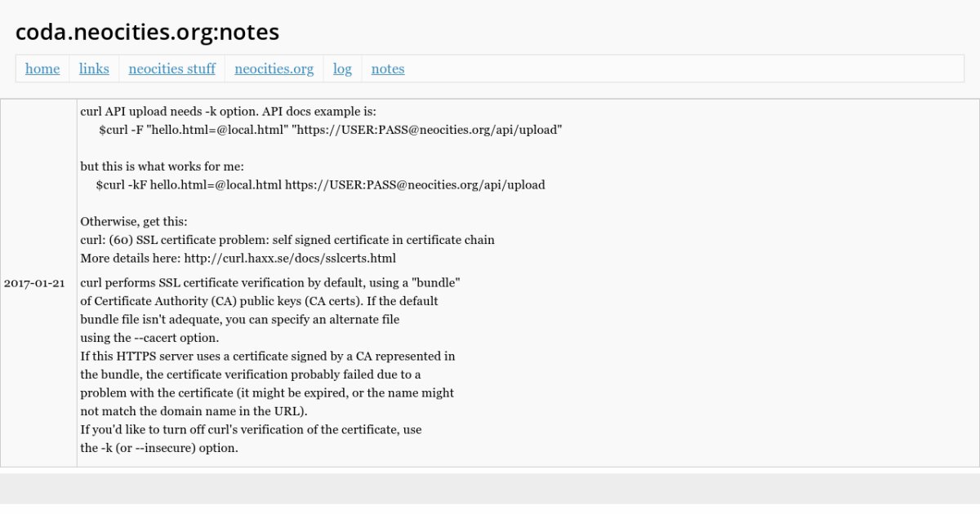Visit the links page

(93, 69)
